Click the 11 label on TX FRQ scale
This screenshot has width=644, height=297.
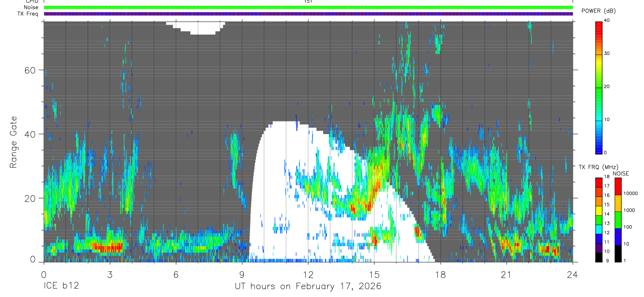[x=607, y=241]
